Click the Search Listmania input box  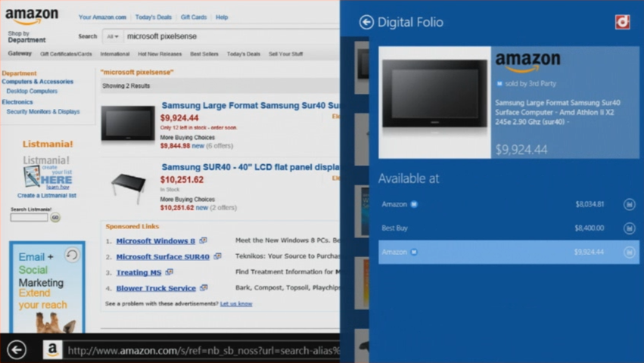[30, 217]
